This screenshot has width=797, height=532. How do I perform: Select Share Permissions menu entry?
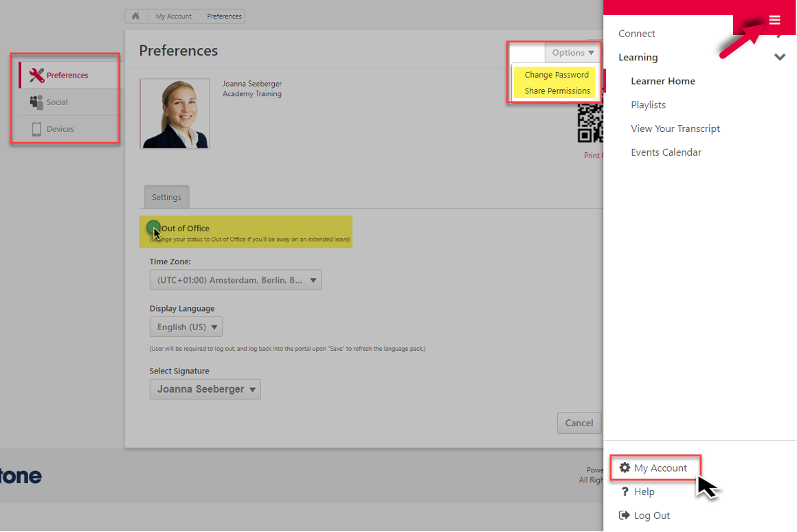[x=557, y=91]
